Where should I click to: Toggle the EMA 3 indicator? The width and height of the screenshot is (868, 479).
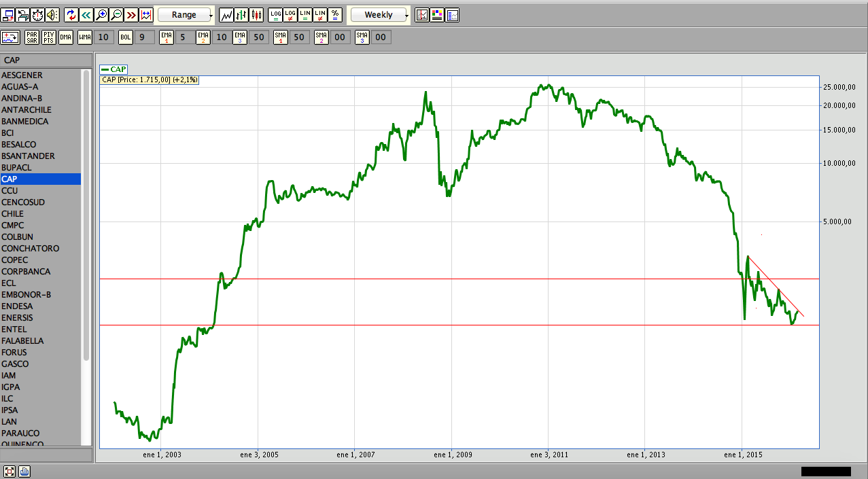[x=240, y=37]
